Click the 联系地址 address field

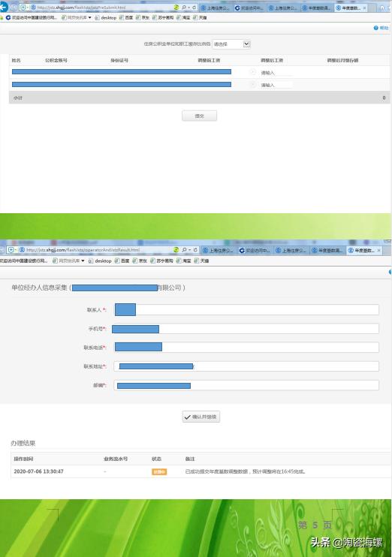coord(246,366)
